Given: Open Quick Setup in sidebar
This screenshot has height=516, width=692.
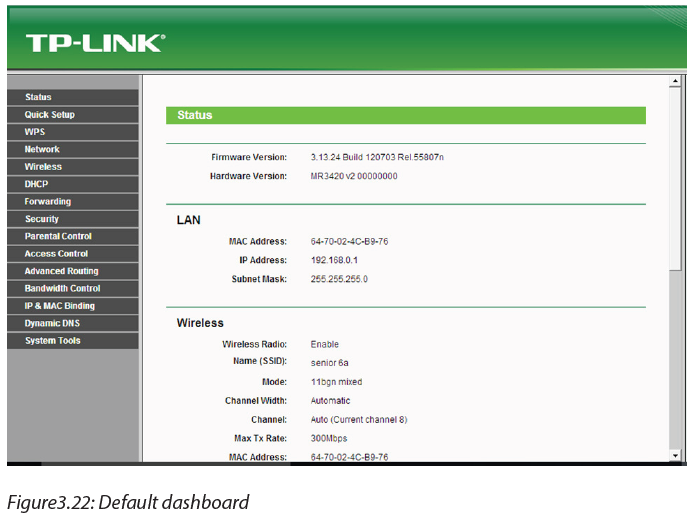Looking at the screenshot, I should (x=73, y=115).
